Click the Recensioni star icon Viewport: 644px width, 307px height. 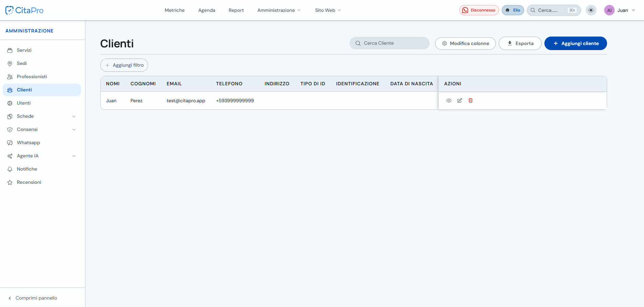pos(10,182)
